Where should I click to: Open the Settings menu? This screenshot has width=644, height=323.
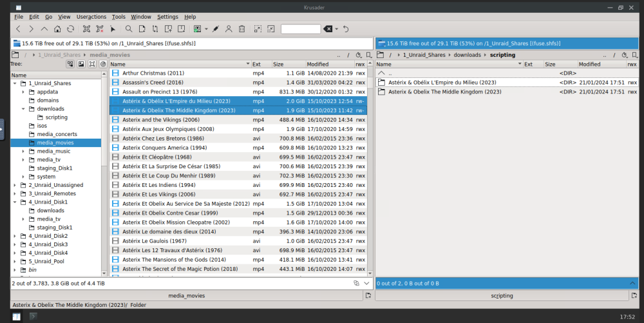(167, 17)
